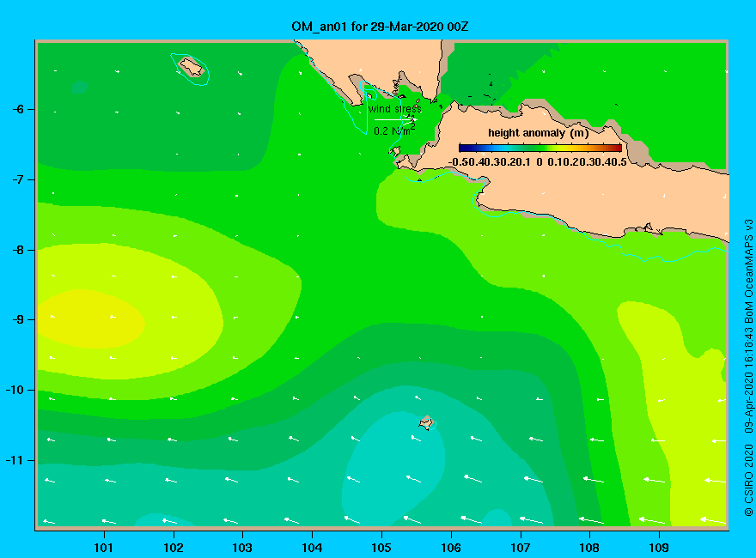
Task: Click the longitude label 109
Action: pos(659,548)
